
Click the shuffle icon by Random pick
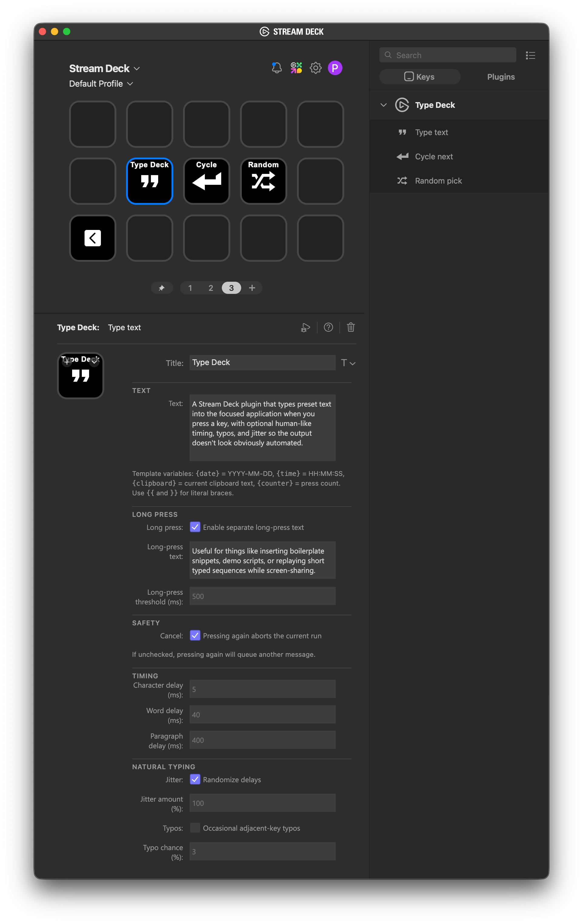pos(402,180)
